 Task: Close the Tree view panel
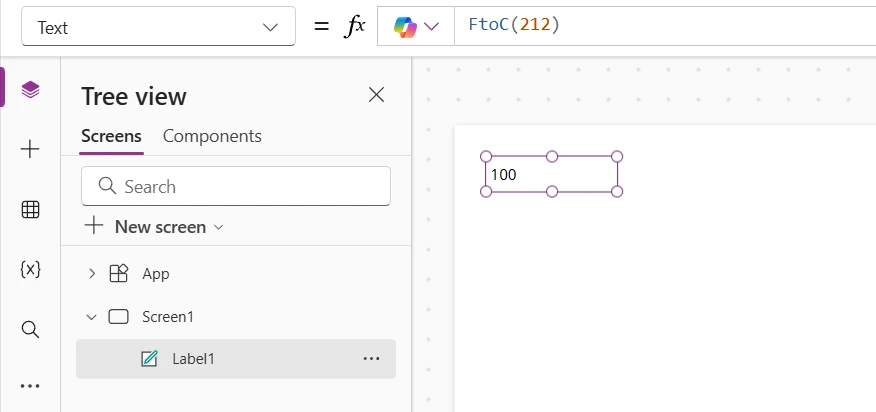376,95
